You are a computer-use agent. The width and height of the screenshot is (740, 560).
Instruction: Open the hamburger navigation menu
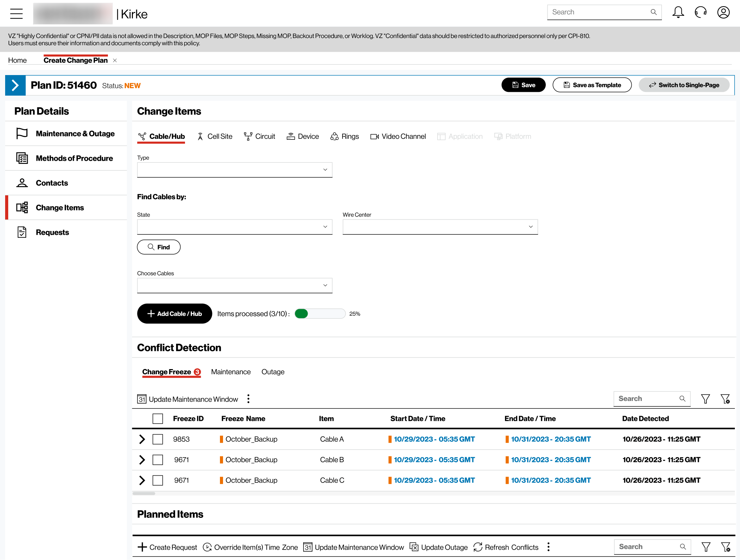click(16, 14)
